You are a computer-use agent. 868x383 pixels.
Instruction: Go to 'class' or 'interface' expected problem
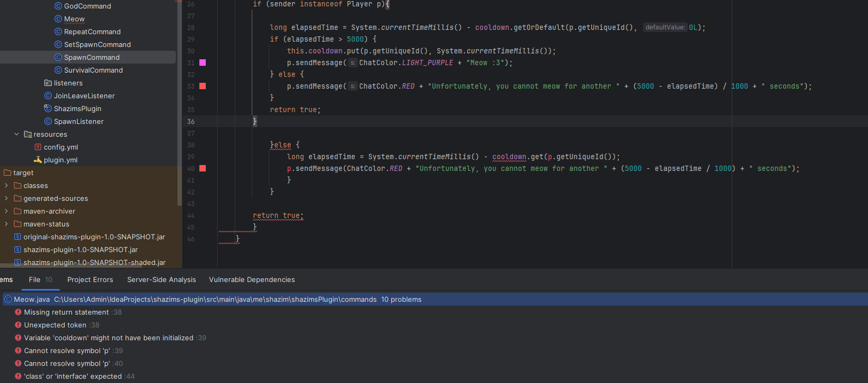73,376
